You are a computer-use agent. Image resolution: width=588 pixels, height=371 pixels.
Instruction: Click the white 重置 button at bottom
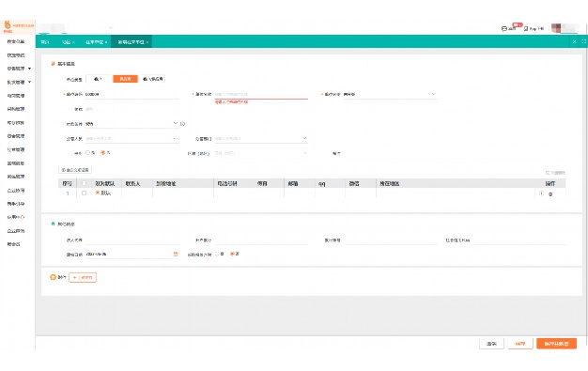(x=491, y=343)
